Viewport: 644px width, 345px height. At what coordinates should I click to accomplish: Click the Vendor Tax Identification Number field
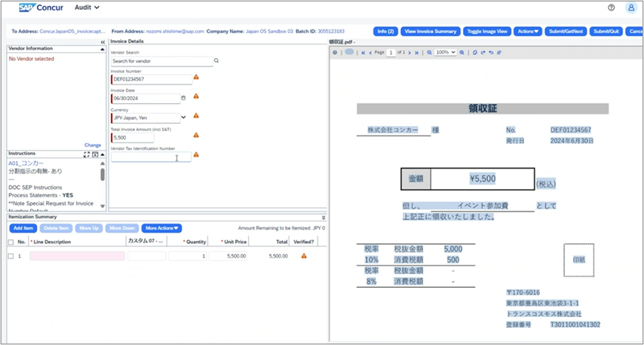click(x=151, y=157)
